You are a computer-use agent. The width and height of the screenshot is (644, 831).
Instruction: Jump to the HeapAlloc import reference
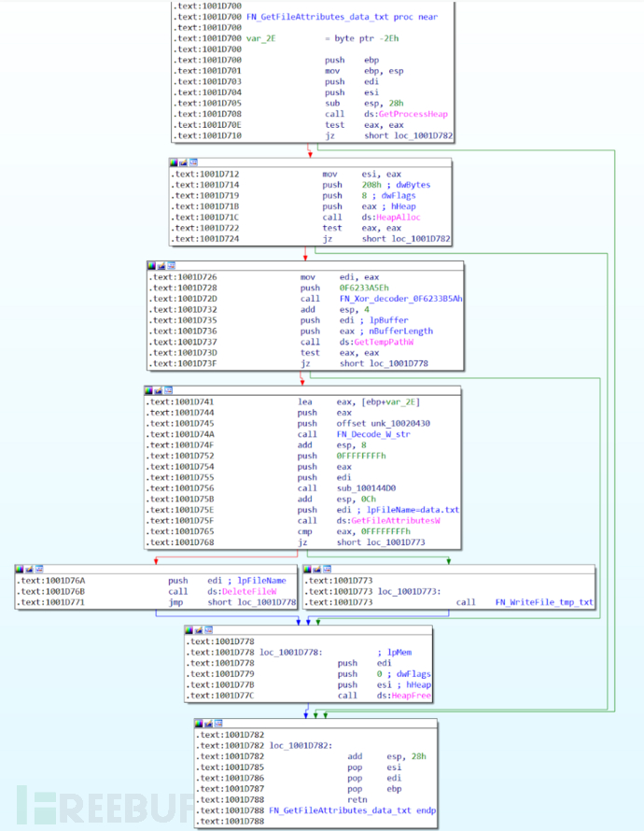(383, 217)
